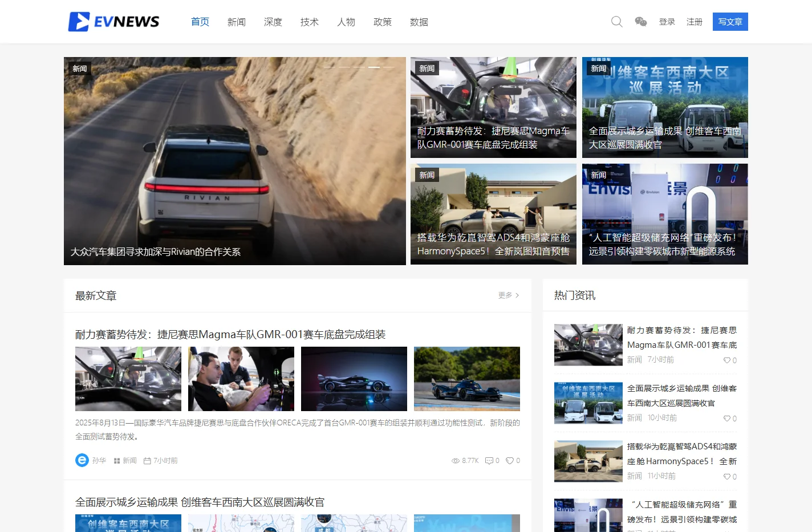The height and width of the screenshot is (532, 812).
Task: Open the Rivian main banner slide
Action: click(235, 161)
